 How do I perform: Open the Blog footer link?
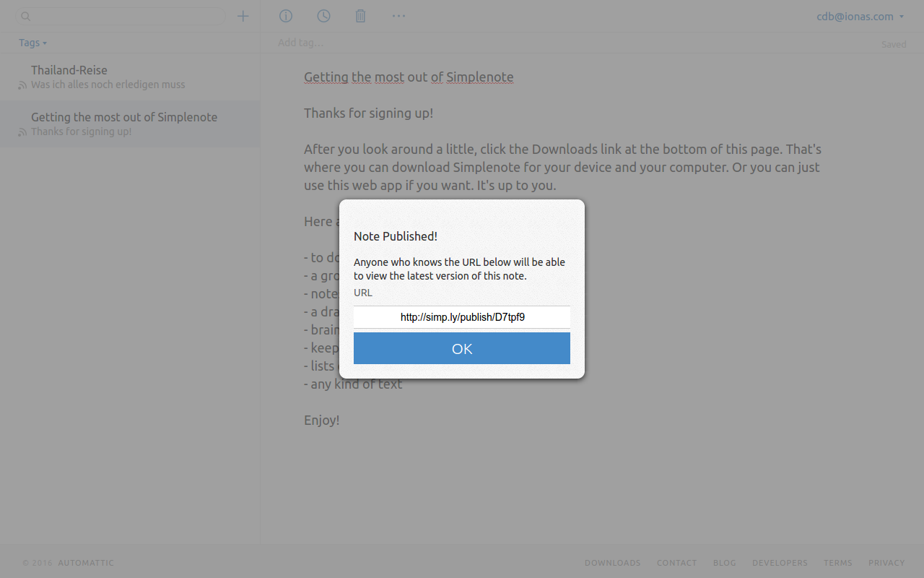pyautogui.click(x=724, y=563)
